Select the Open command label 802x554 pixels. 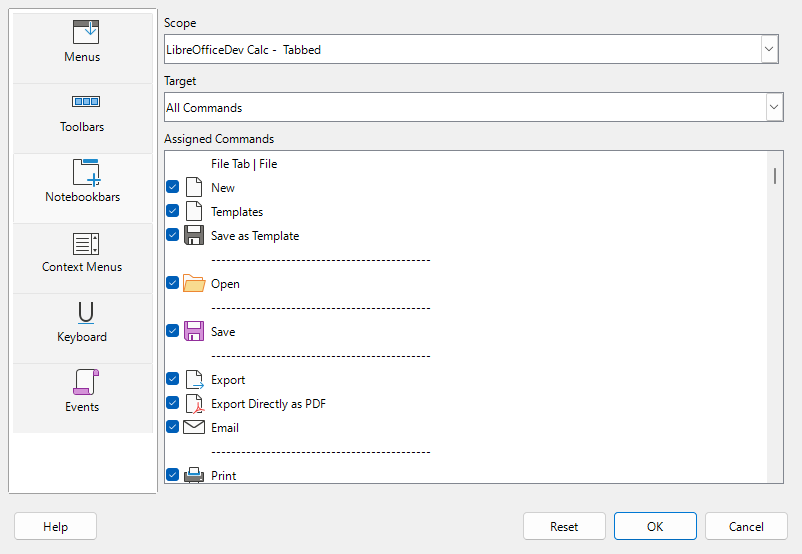coord(225,284)
